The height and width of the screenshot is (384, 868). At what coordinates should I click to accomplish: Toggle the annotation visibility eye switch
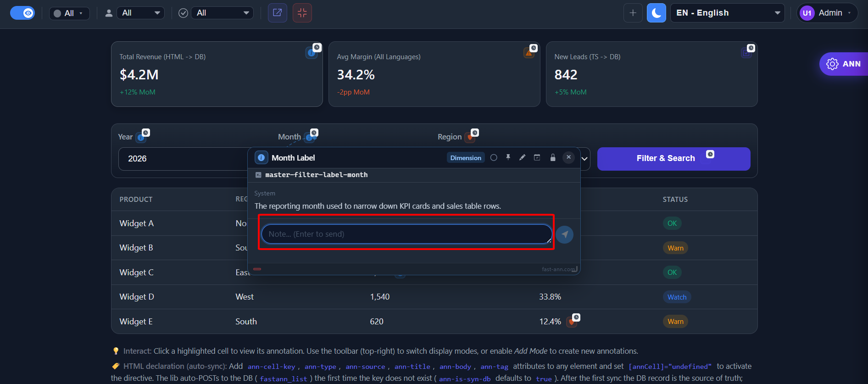tap(22, 13)
